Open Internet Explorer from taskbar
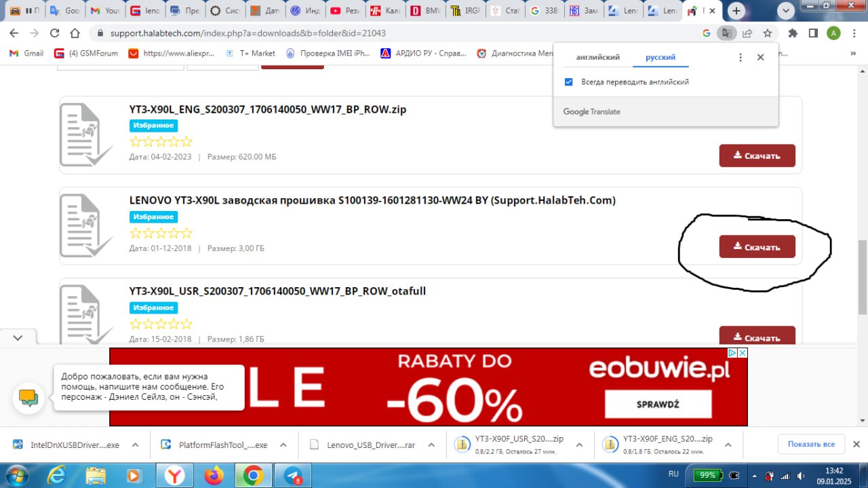 (x=57, y=475)
